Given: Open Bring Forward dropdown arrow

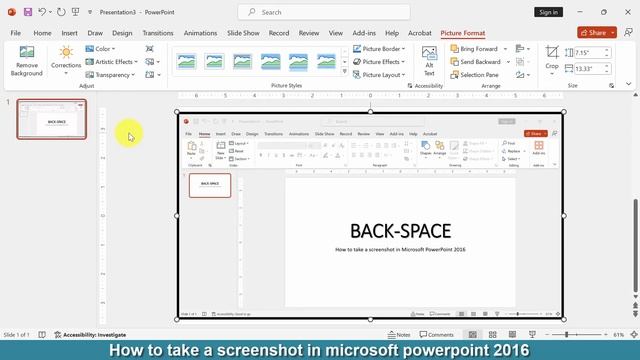Looking at the screenshot, I should pyautogui.click(x=505, y=49).
